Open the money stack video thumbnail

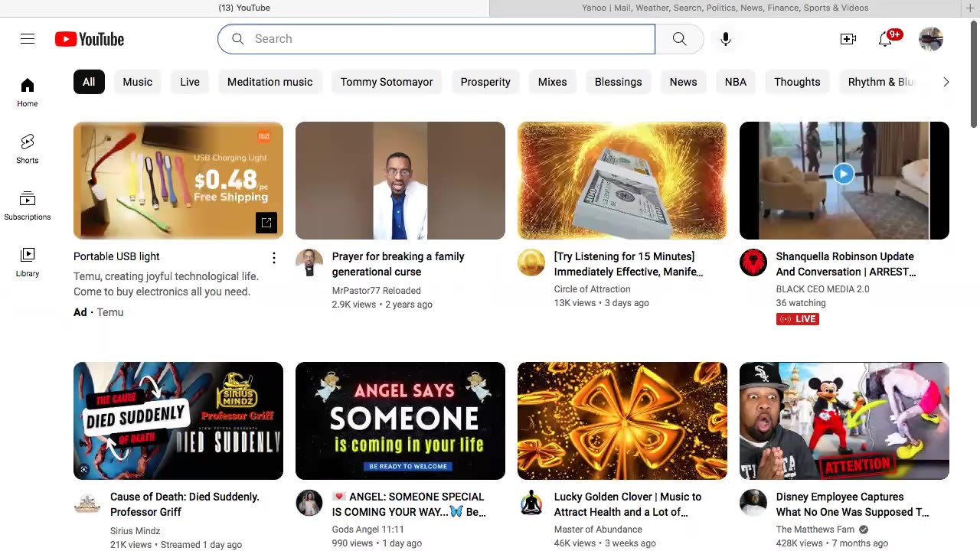pos(622,181)
